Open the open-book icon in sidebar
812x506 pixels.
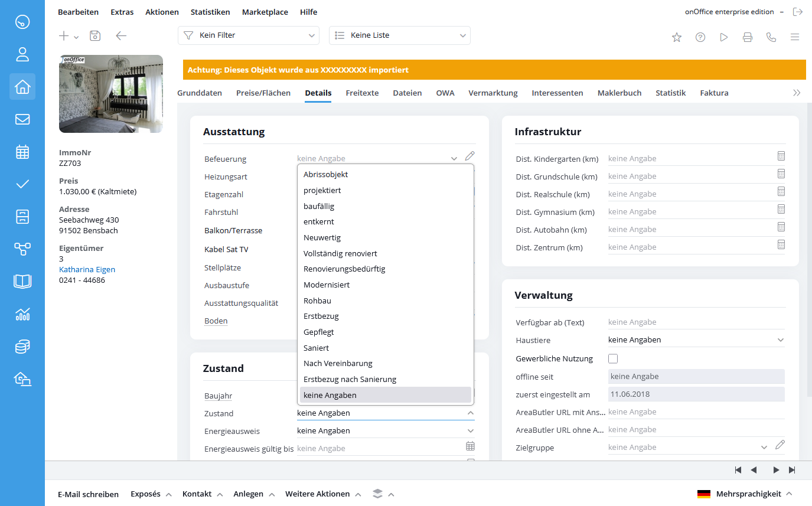click(22, 282)
